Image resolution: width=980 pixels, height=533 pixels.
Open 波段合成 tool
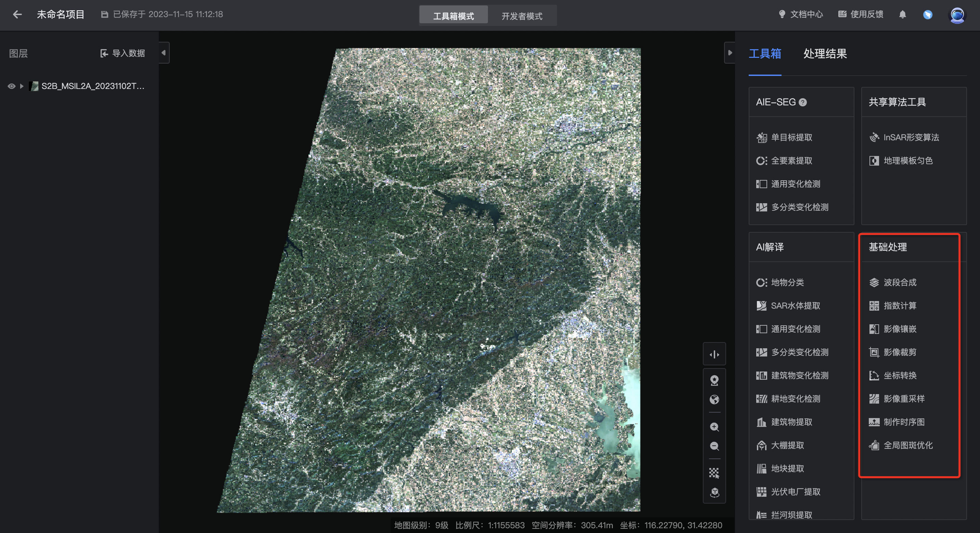(x=892, y=282)
